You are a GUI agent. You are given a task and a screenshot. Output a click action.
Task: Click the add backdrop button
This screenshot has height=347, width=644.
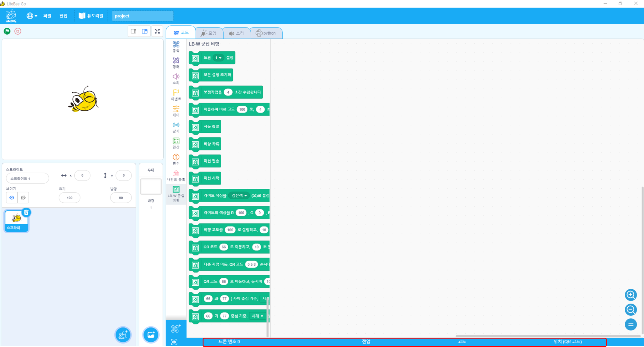click(x=151, y=334)
